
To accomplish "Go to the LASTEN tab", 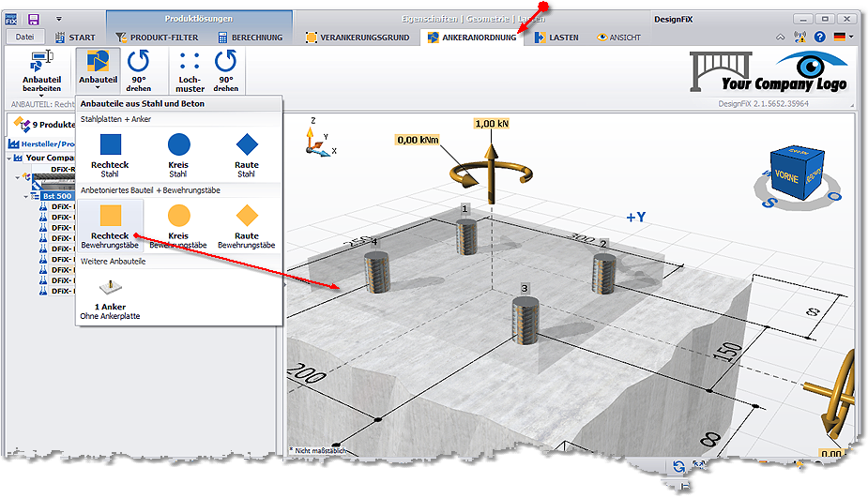I will (556, 38).
